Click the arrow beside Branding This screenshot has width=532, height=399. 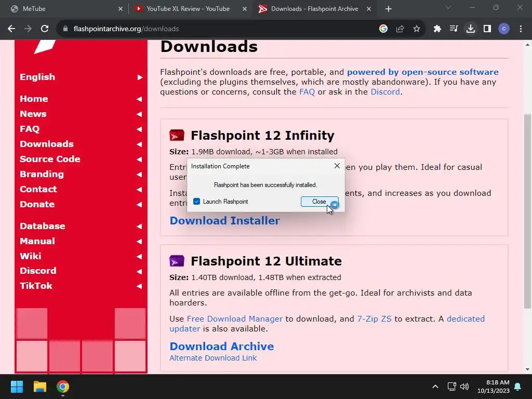click(x=139, y=175)
